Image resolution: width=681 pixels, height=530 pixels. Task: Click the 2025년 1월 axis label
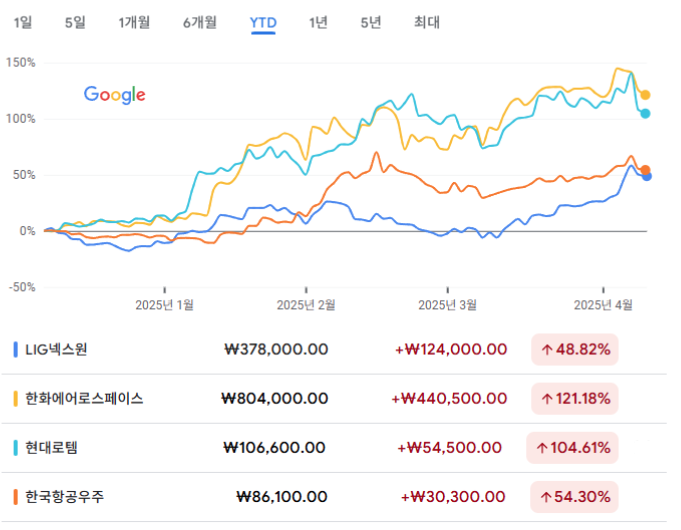pos(165,305)
